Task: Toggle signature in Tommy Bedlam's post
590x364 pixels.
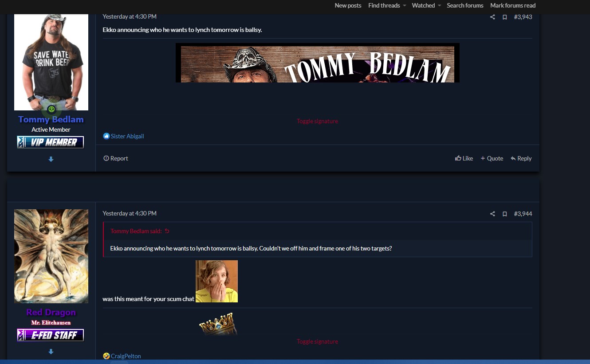Action: point(317,121)
